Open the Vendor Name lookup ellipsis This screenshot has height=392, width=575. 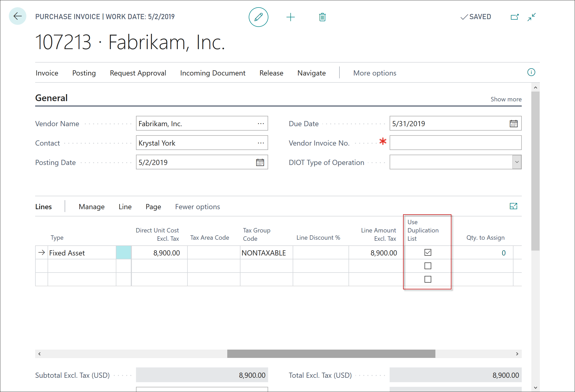coord(261,124)
